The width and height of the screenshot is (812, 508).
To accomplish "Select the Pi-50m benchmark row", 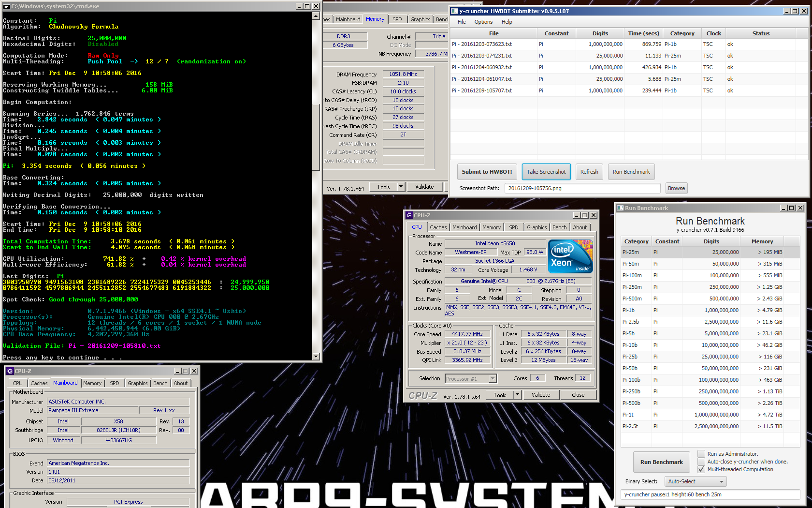I will [710, 264].
